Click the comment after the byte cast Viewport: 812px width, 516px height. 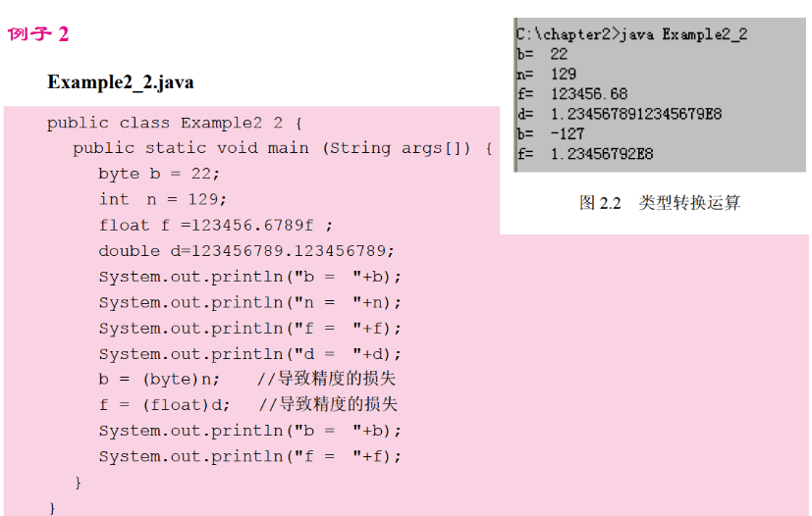tap(326, 379)
